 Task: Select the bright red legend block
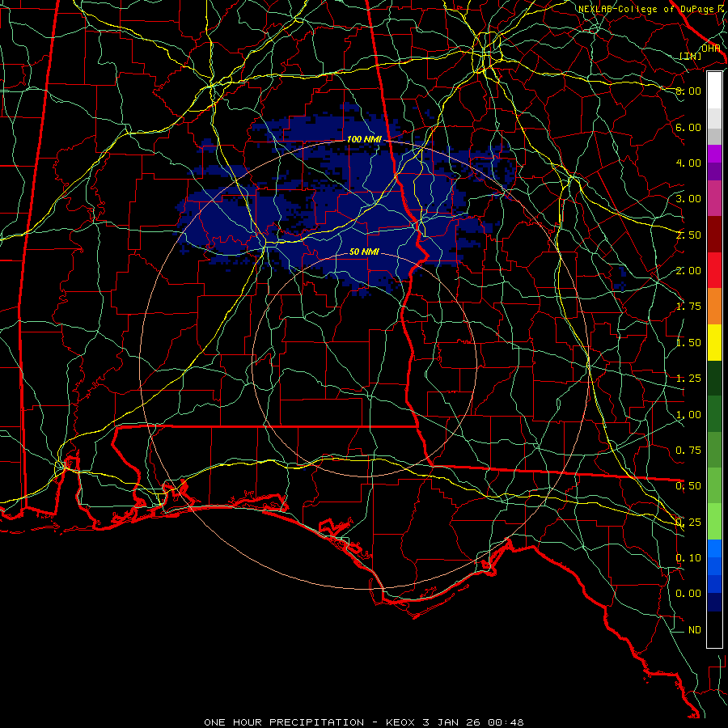(x=714, y=270)
